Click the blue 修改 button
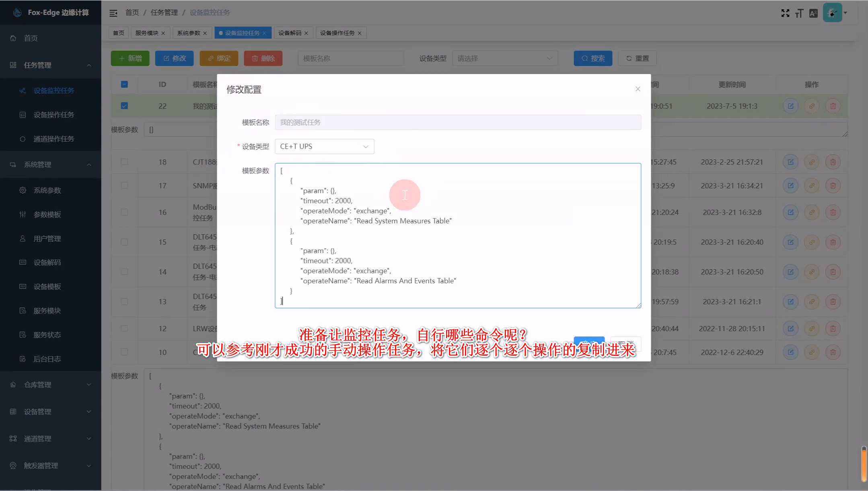Screen dimensions: 868x491 point(174,58)
